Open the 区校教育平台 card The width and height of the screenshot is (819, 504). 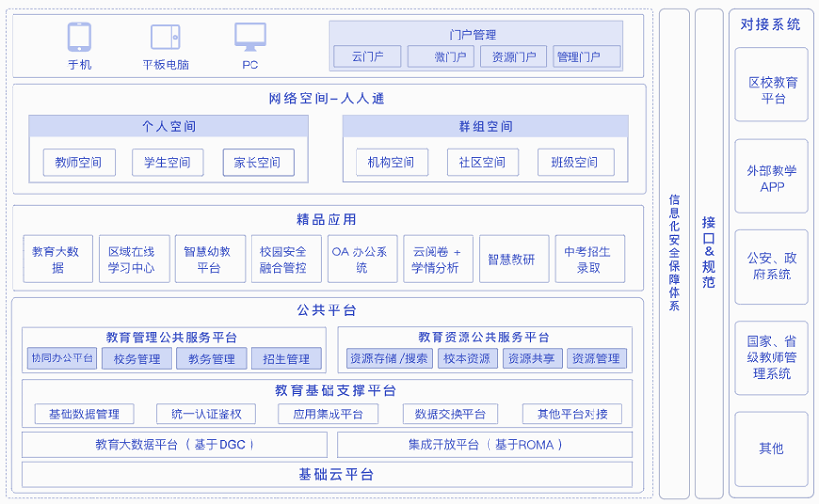[x=772, y=85]
